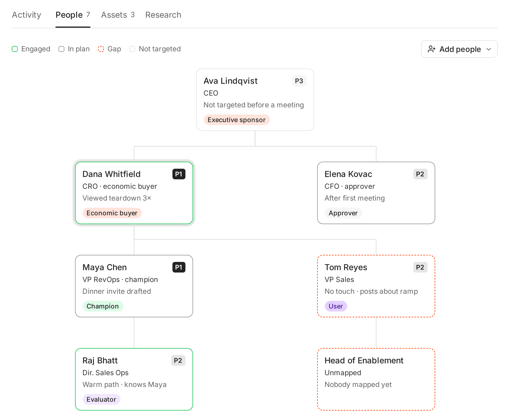The height and width of the screenshot is (420, 512).
Task: Expand the Add people dropdown chevron
Action: pos(489,49)
